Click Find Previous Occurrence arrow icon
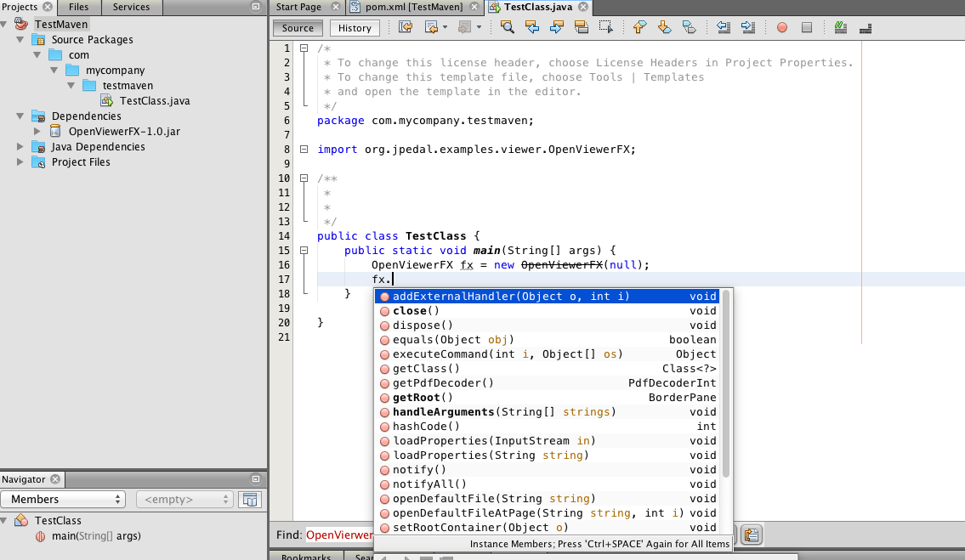This screenshot has width=965, height=560. pos(532,27)
